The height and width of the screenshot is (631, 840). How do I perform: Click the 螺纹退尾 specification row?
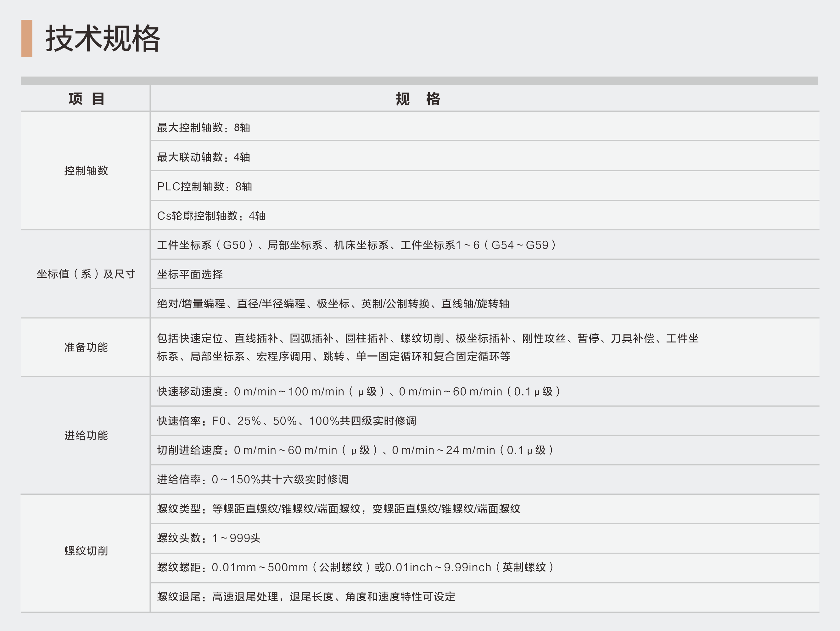(306, 597)
